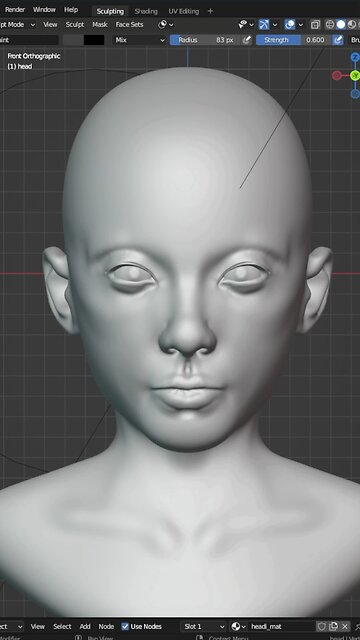Open the Sculpt menu
This screenshot has height=640, width=360.
75,24
